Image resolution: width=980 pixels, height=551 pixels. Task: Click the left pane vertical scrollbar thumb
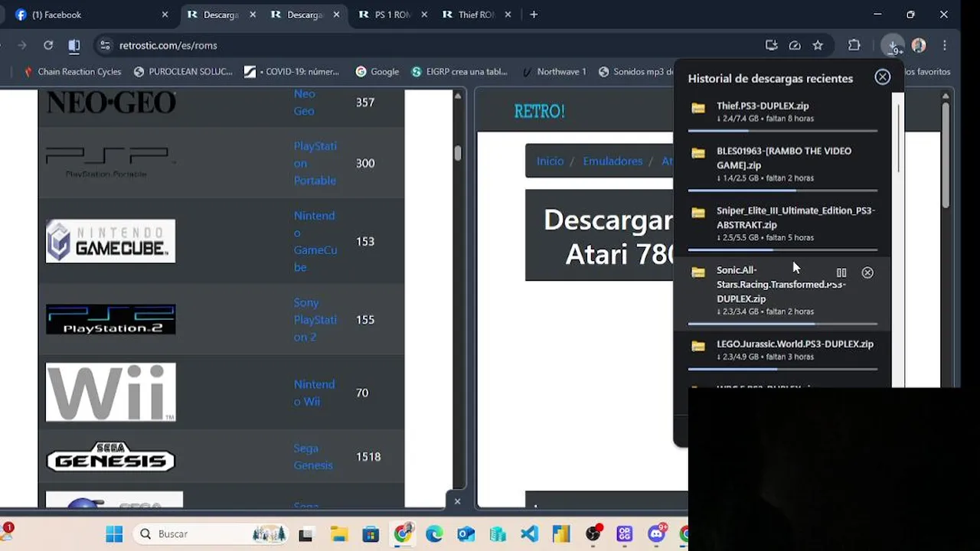pos(458,152)
